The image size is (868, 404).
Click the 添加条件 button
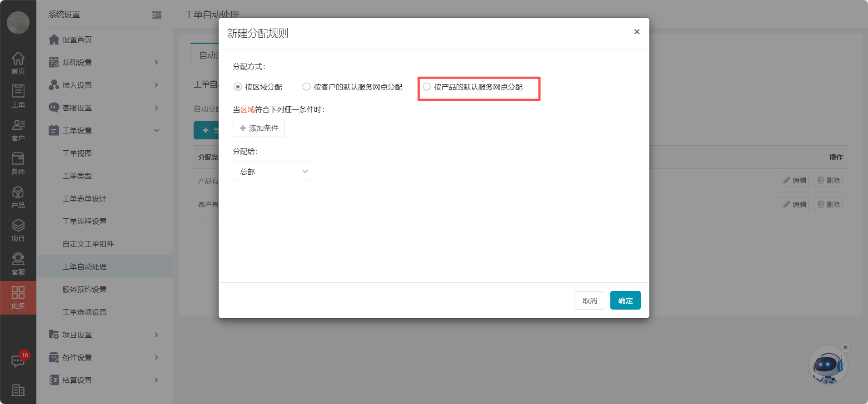(259, 128)
